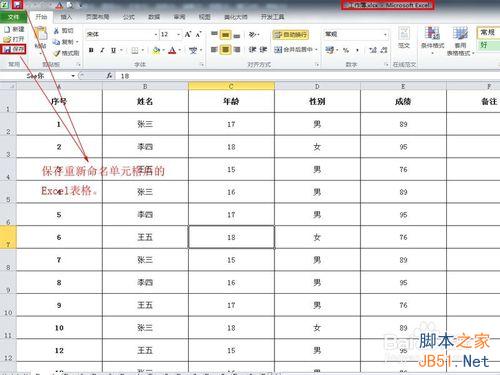The image size is (500, 375).
Task: Click the fx Insert Function icon
Action: click(109, 76)
